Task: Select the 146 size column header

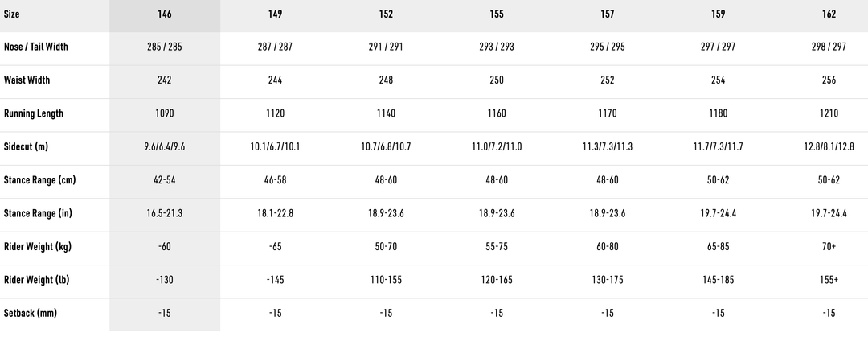Action: [x=165, y=14]
